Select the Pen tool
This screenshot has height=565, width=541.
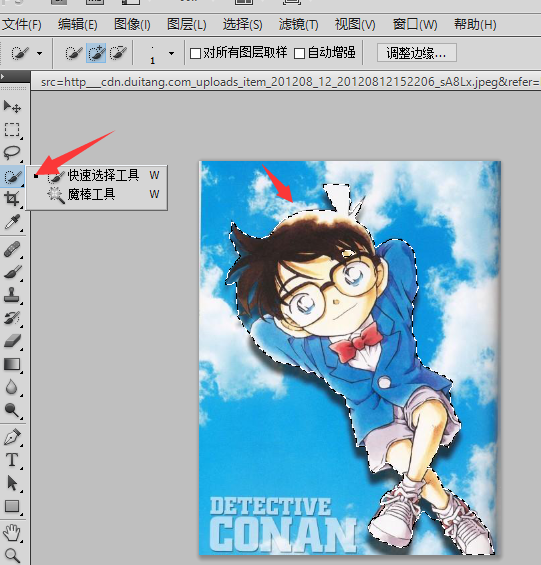click(x=12, y=437)
